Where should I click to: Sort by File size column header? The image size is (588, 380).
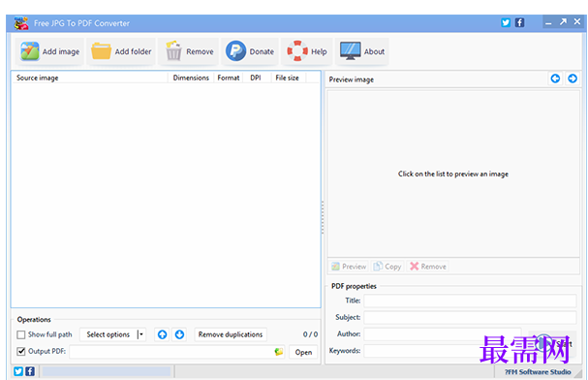click(288, 78)
